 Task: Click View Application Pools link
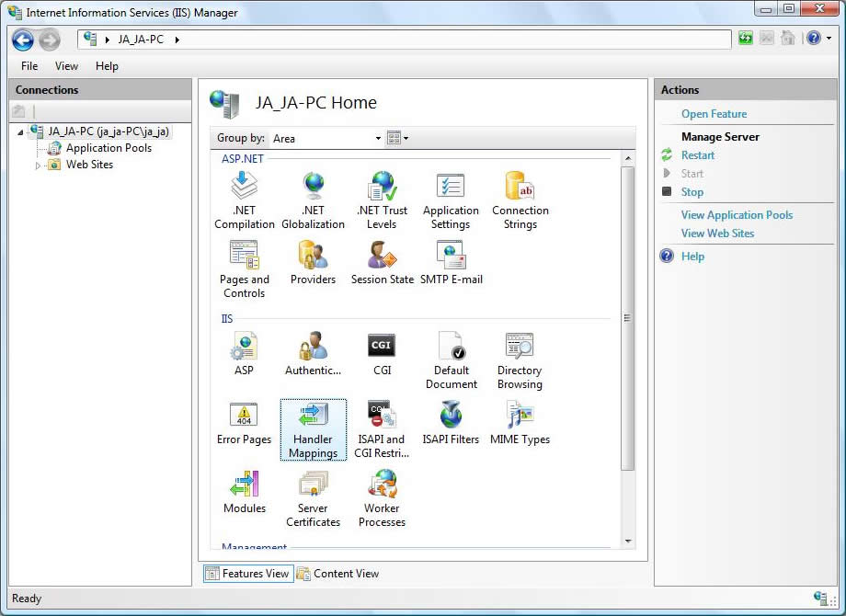pos(737,215)
